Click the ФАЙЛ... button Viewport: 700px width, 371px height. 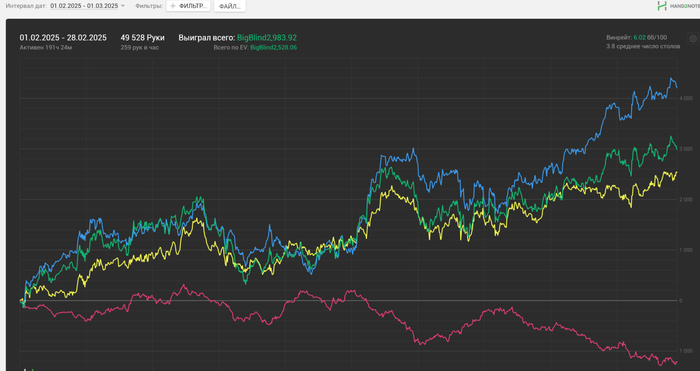229,6
